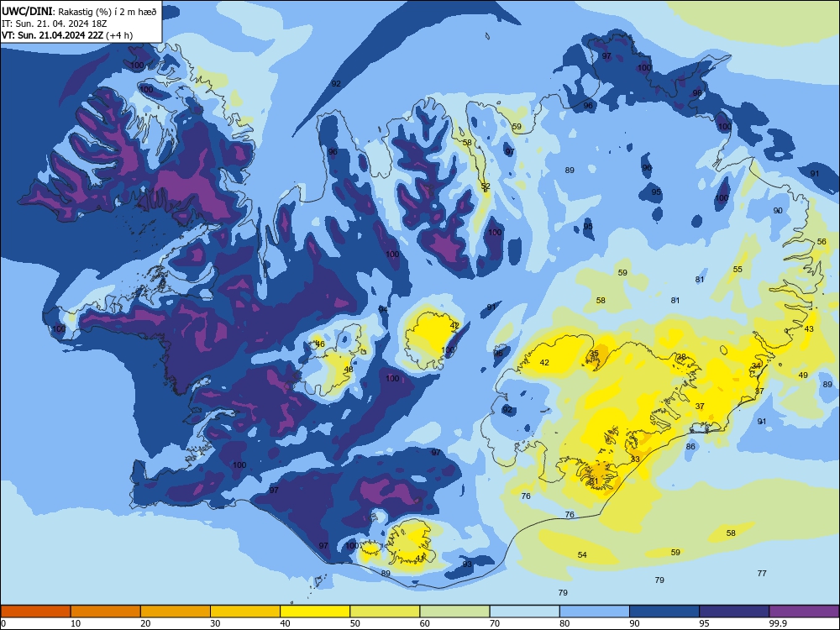Viewport: 840px width, 630px height.
Task: Select the map value '34' near east coast
Action: 756,365
